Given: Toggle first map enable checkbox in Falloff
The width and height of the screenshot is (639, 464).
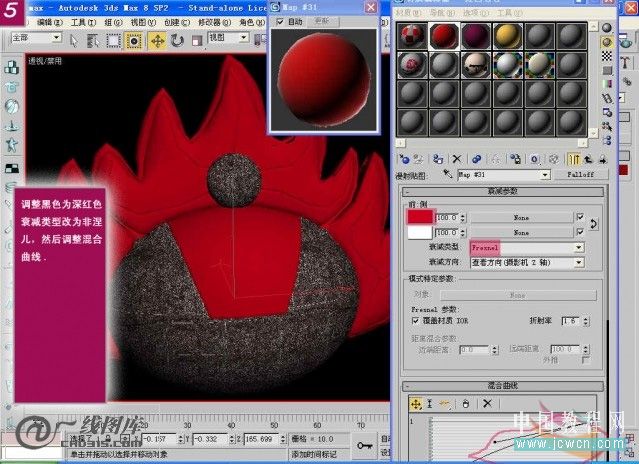Looking at the screenshot, I should pyautogui.click(x=580, y=217).
